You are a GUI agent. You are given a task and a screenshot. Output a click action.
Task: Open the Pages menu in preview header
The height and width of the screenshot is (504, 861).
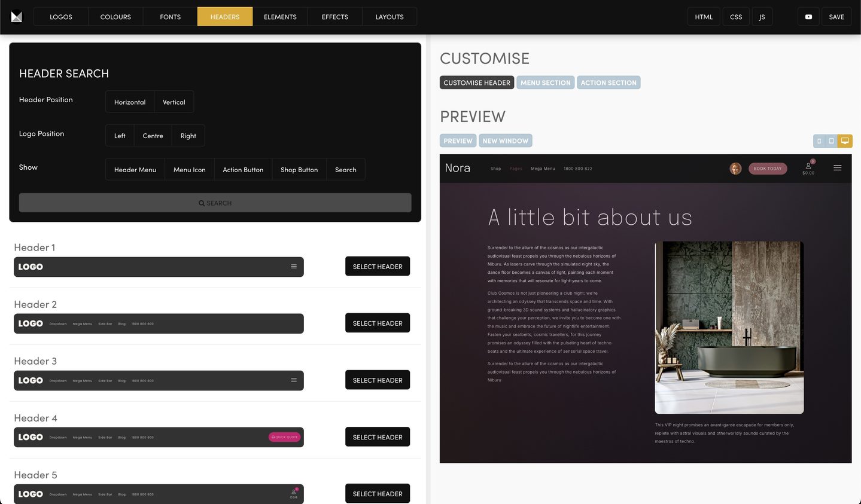(516, 169)
